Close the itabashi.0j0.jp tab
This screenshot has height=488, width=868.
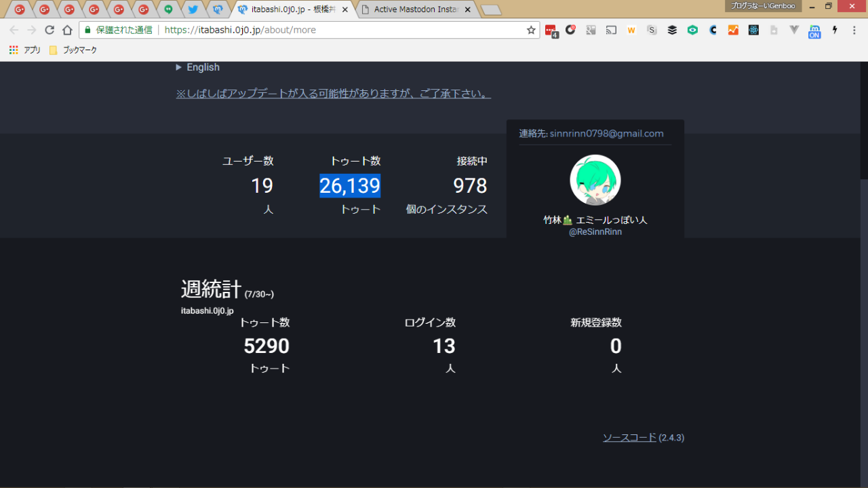point(345,10)
